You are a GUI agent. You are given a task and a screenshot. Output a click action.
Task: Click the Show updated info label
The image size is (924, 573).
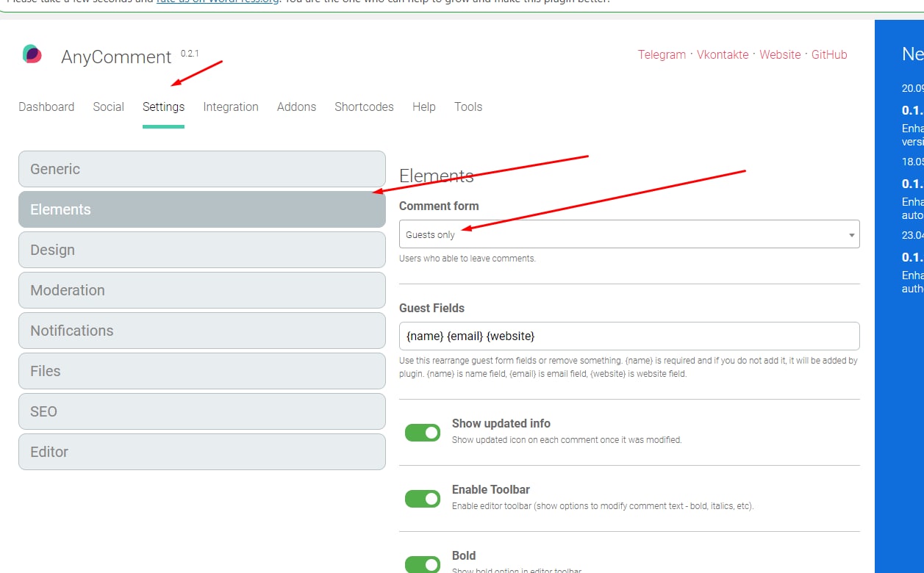coord(501,423)
